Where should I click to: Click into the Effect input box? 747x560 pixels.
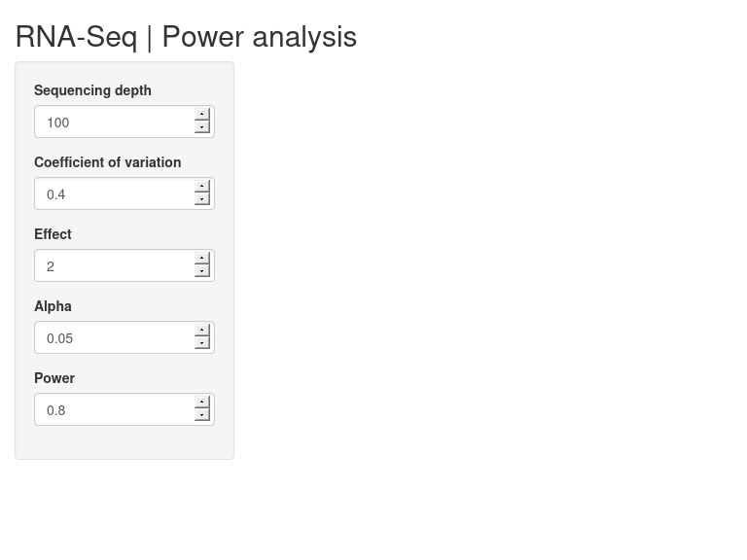coord(115,265)
